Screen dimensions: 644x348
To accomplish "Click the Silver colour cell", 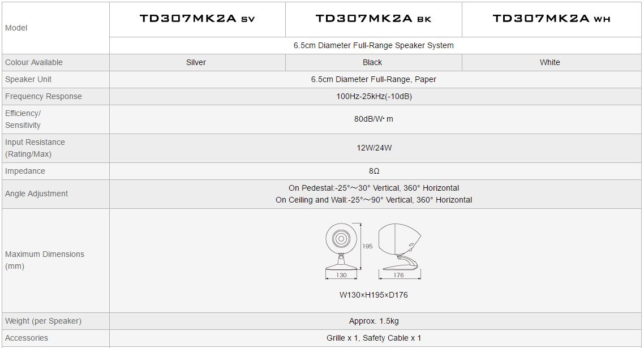I will point(196,62).
